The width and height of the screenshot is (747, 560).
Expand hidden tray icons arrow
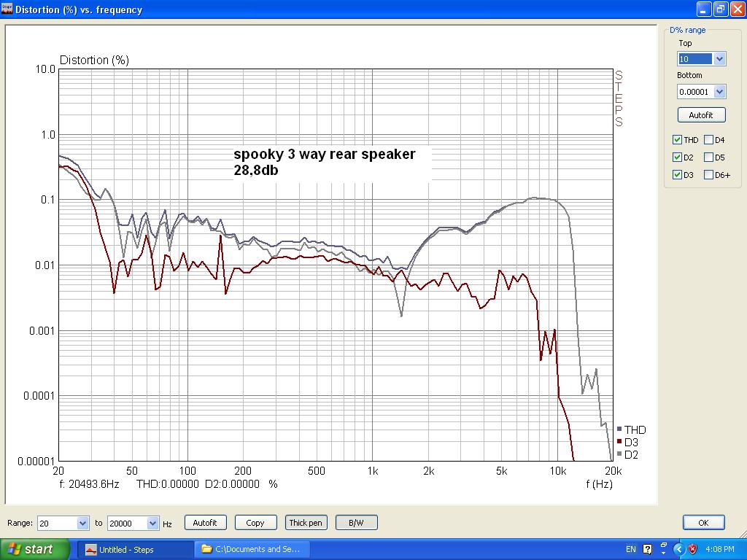click(x=679, y=549)
